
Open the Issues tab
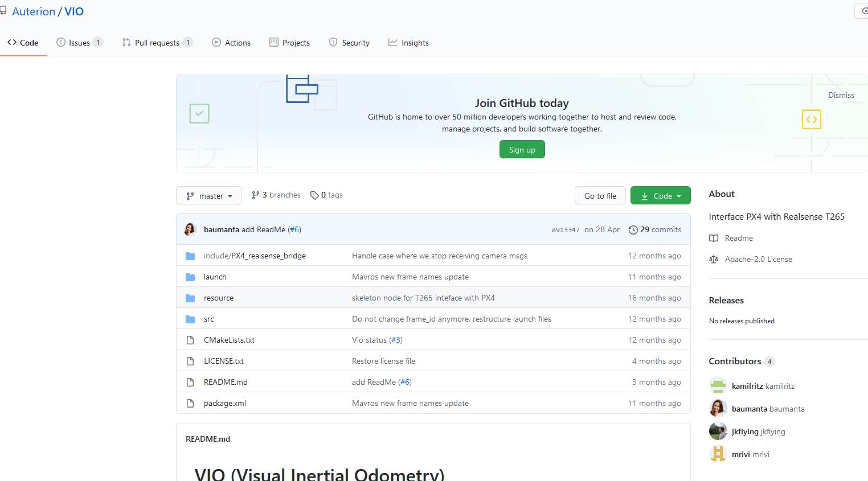[80, 43]
